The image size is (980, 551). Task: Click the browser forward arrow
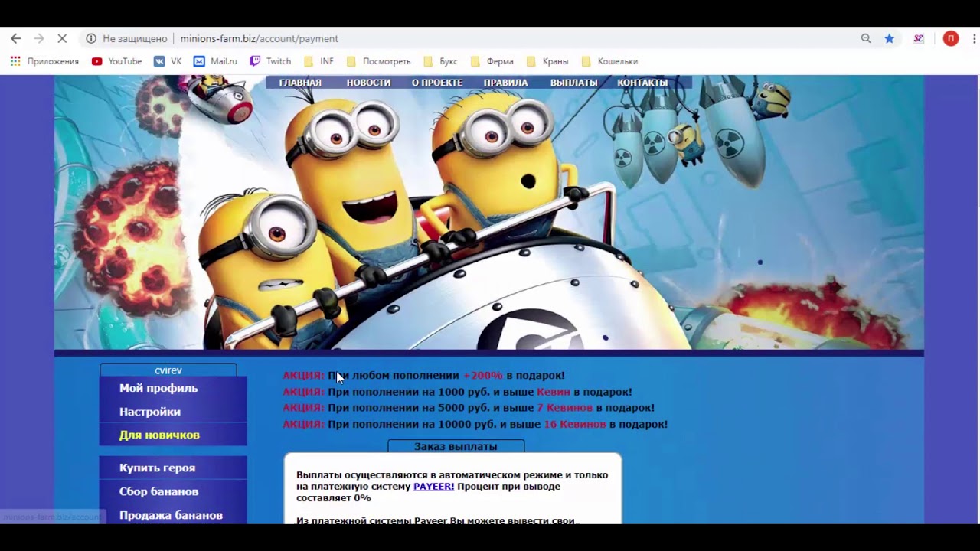click(x=39, y=38)
